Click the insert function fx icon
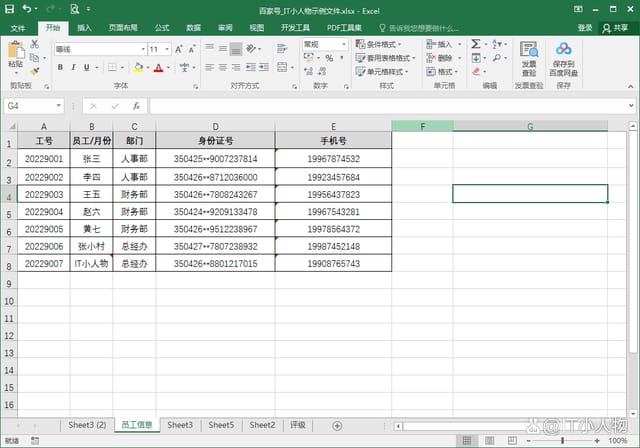This screenshot has height=448, width=640. 135,105
